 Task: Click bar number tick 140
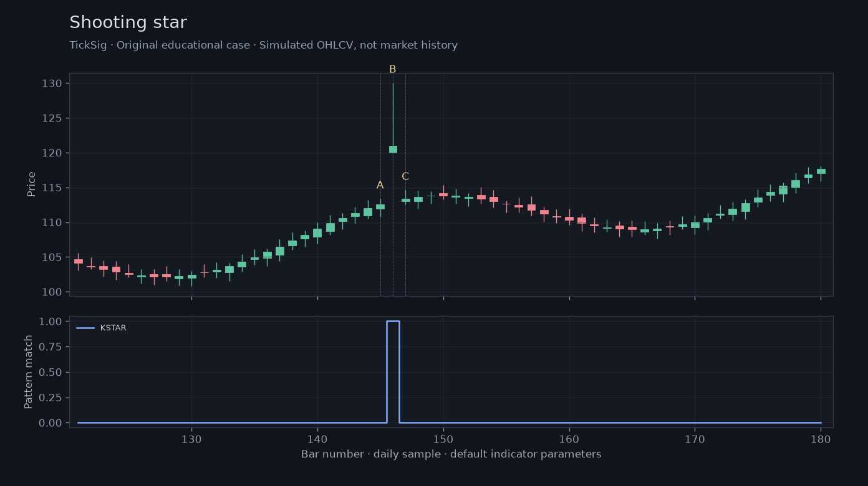point(317,439)
